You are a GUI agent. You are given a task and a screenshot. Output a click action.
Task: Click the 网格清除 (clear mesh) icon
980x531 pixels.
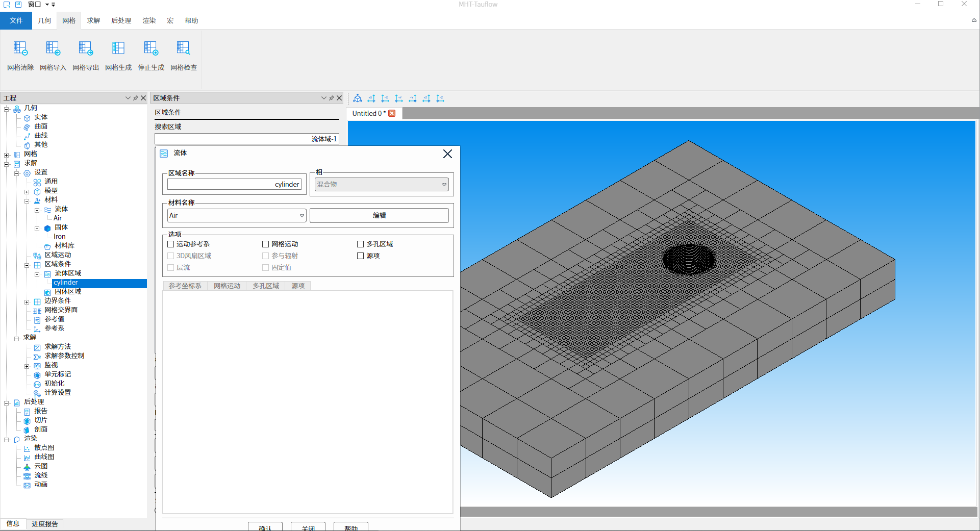(20, 49)
